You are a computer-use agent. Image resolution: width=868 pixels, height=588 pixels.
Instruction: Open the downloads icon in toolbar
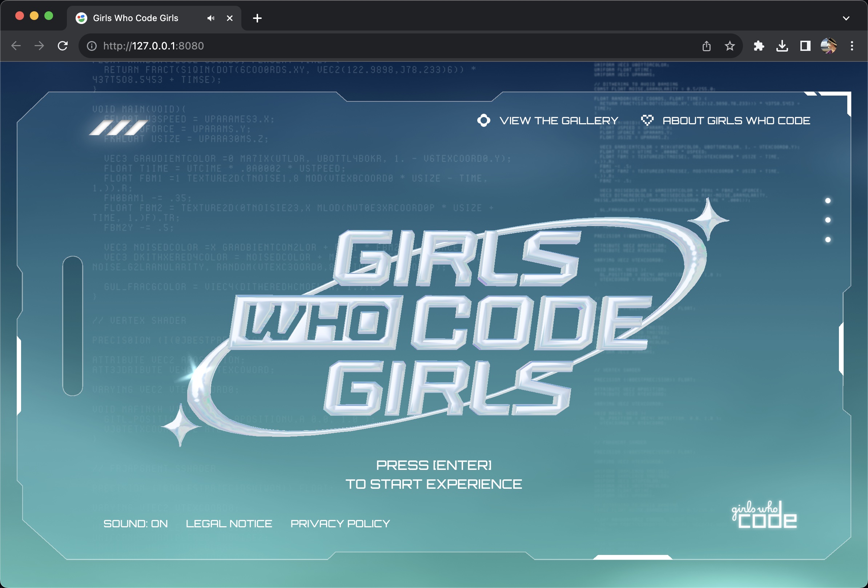point(782,46)
